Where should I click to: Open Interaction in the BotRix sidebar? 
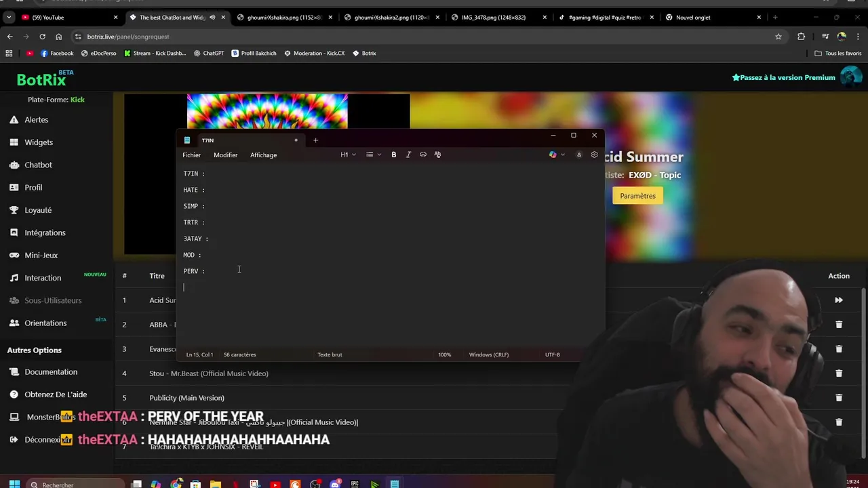[x=43, y=278]
